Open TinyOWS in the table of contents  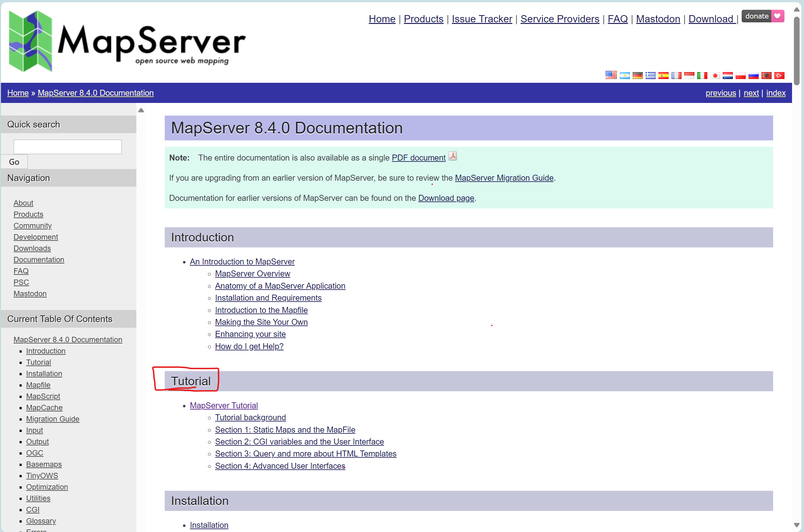click(x=42, y=476)
